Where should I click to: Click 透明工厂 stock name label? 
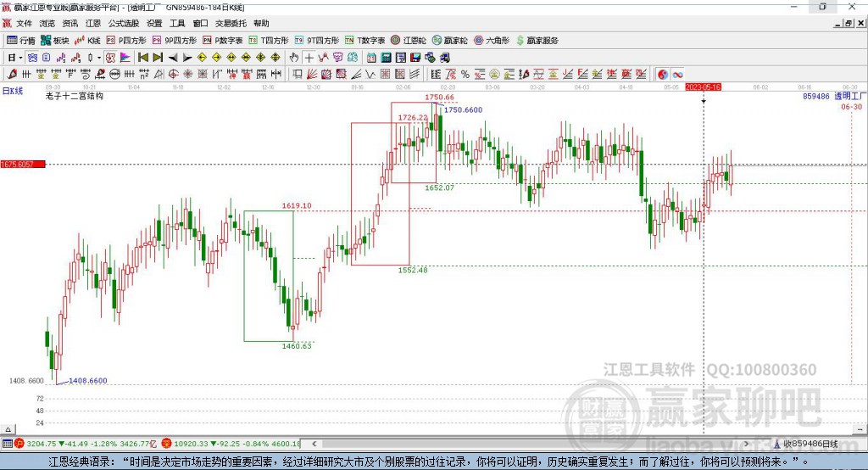851,96
